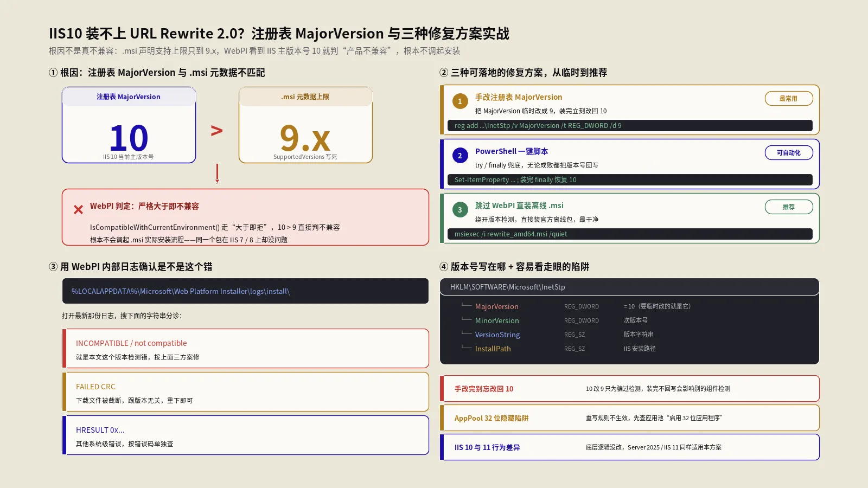Select the MajorVersion registry entry

pyautogui.click(x=497, y=306)
